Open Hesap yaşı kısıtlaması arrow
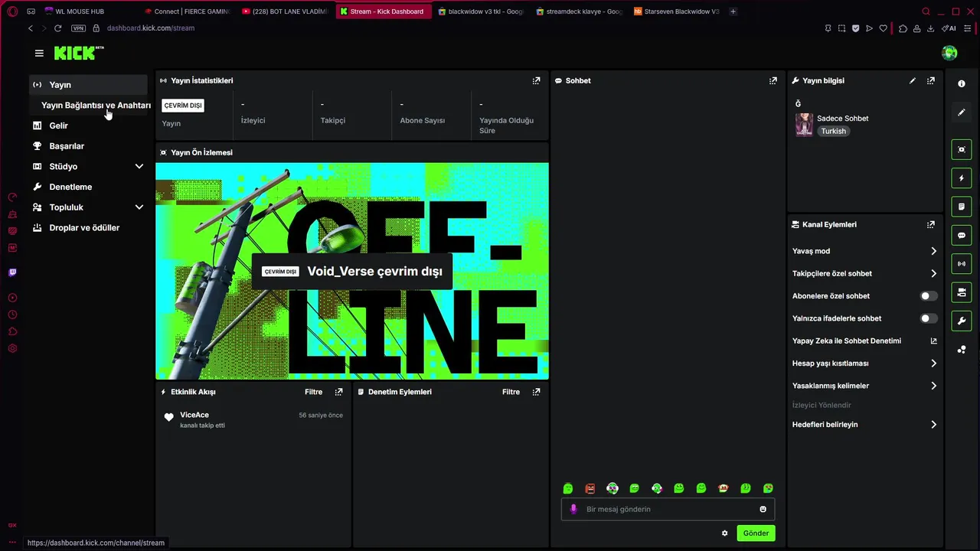The width and height of the screenshot is (980, 551). (933, 364)
